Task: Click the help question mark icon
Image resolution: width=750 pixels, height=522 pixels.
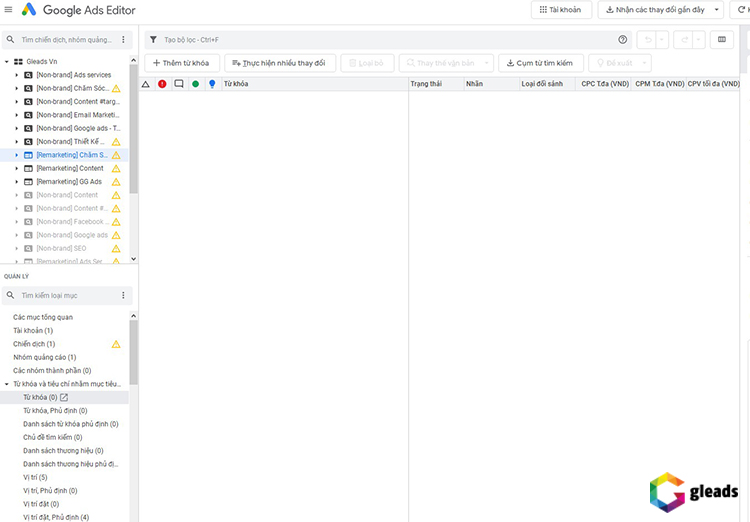Action: (x=623, y=40)
